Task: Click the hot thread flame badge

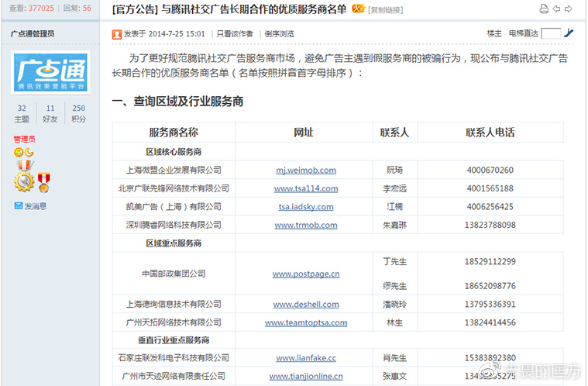Action: (358, 9)
